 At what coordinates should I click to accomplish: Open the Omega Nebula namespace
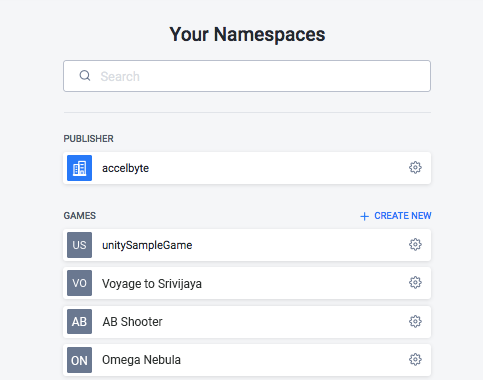pyautogui.click(x=247, y=360)
